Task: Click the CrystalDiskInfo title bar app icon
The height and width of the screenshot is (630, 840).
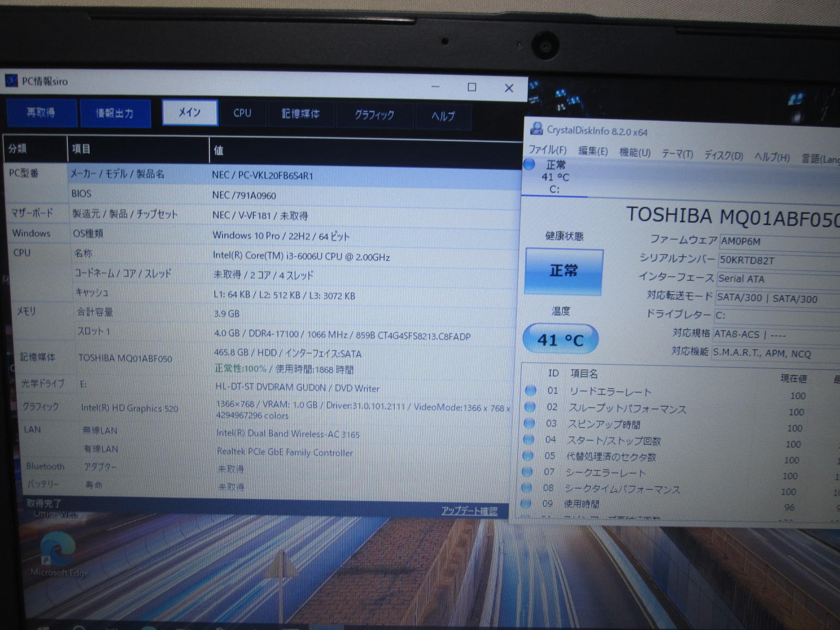Action: 537,128
